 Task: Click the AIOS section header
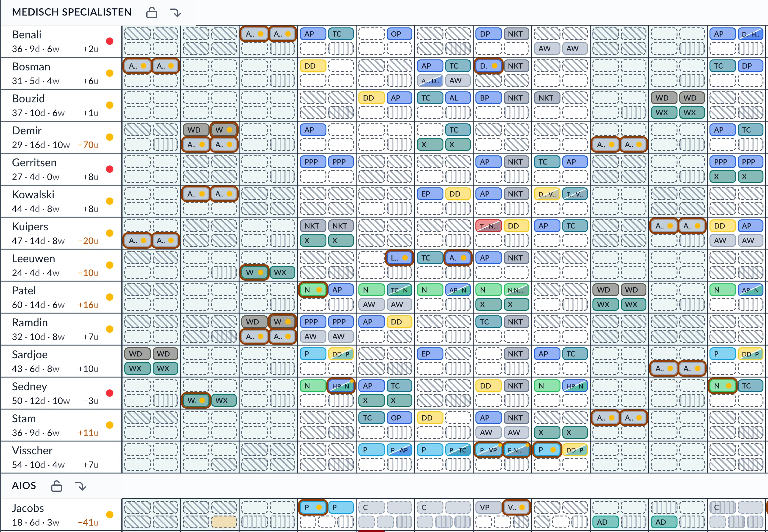coord(24,486)
